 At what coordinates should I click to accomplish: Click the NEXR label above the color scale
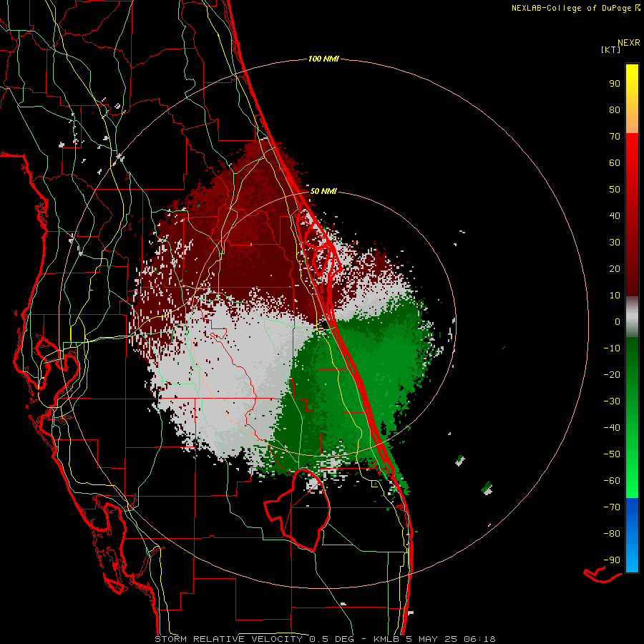[628, 43]
